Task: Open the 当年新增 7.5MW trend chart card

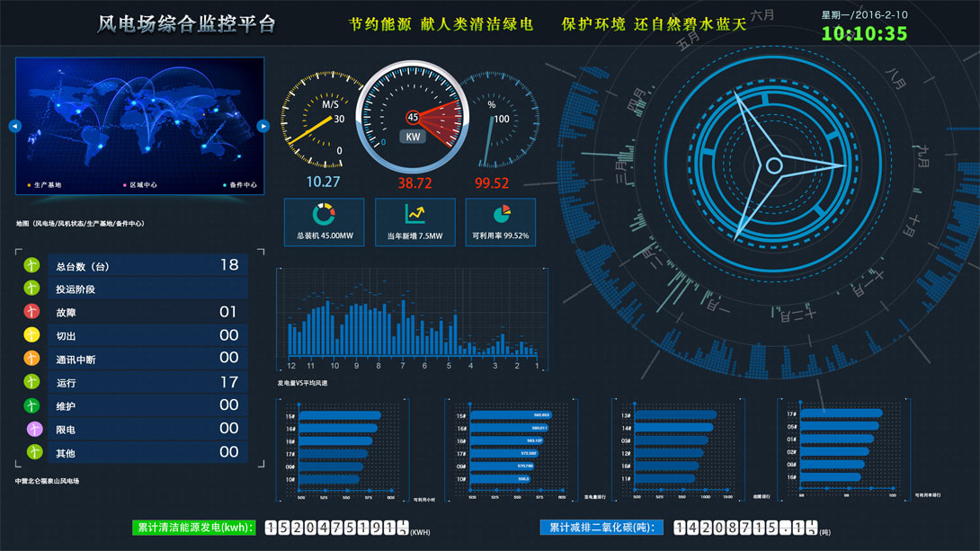Action: (x=414, y=222)
